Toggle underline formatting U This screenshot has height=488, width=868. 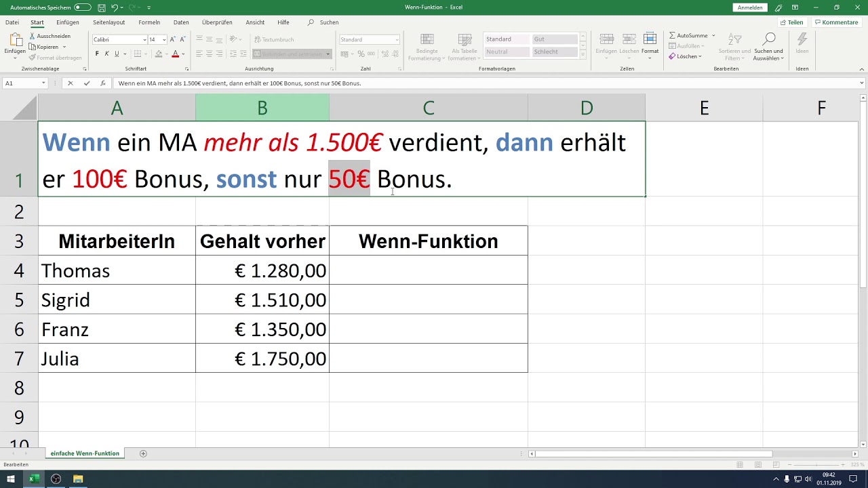(x=117, y=54)
